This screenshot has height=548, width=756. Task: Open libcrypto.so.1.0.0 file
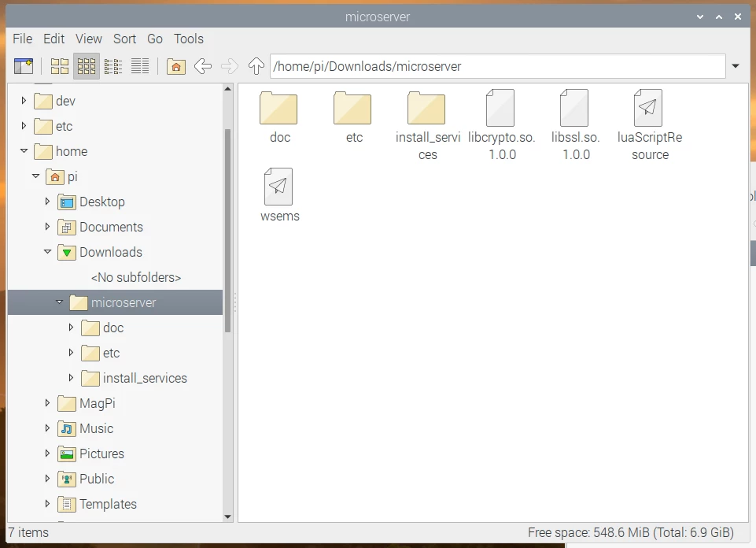[501, 110]
